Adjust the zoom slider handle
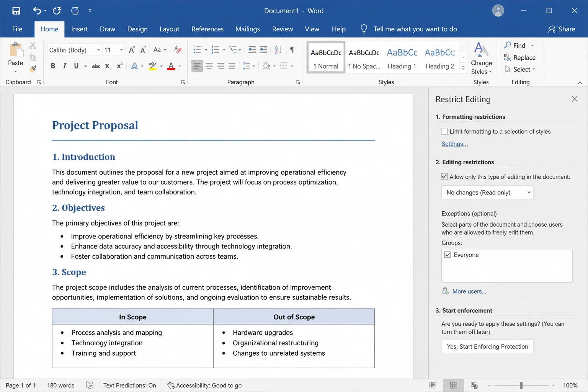Image resolution: width=588 pixels, height=392 pixels. pyautogui.click(x=521, y=385)
